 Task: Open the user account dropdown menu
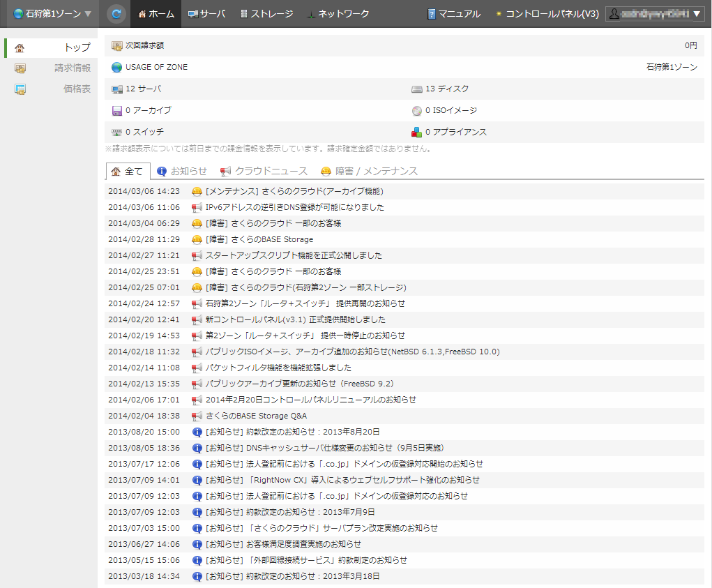coord(655,14)
